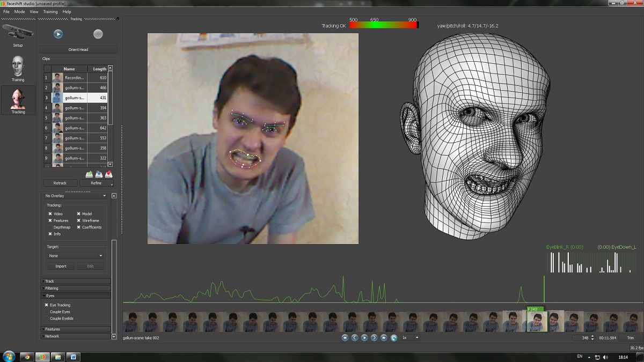Click the red arrow clip icon below list
Image resolution: width=644 pixels, height=362 pixels.
[108, 174]
